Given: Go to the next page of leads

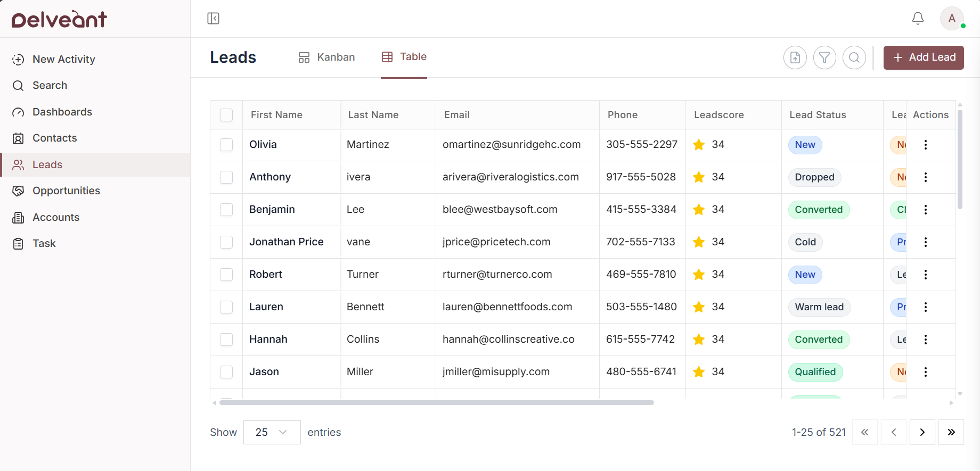Looking at the screenshot, I should click(922, 432).
